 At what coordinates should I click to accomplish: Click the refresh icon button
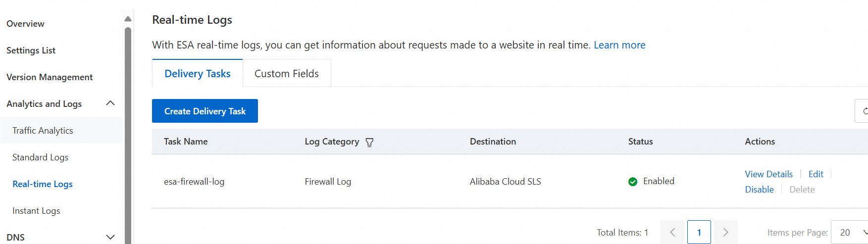(x=862, y=111)
